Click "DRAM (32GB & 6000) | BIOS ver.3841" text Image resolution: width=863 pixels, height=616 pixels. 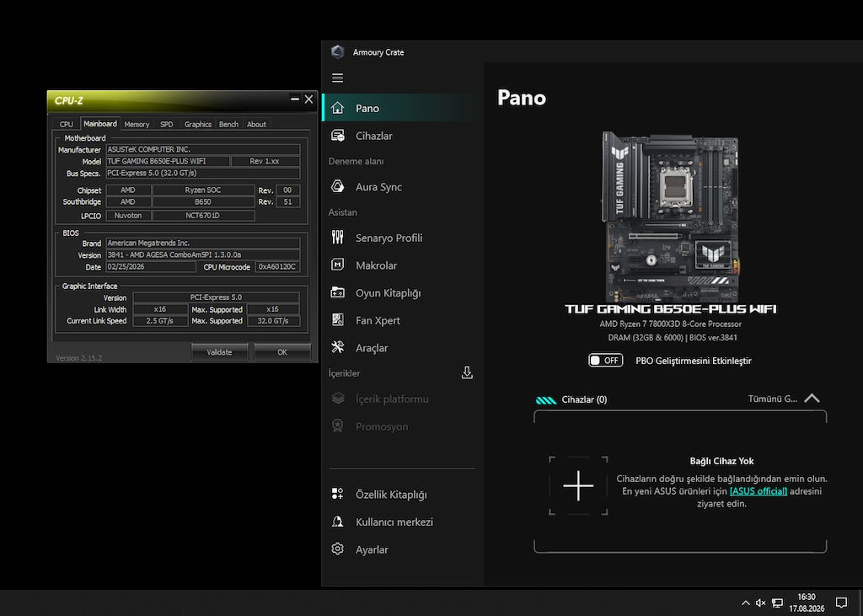click(673, 337)
